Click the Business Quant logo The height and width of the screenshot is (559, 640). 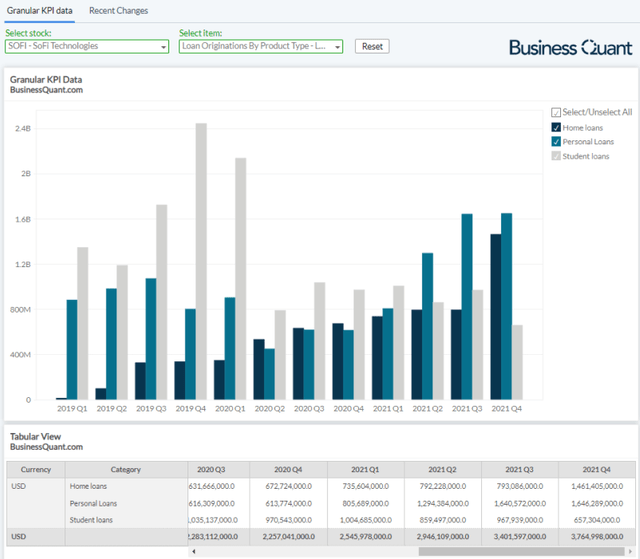tap(571, 48)
